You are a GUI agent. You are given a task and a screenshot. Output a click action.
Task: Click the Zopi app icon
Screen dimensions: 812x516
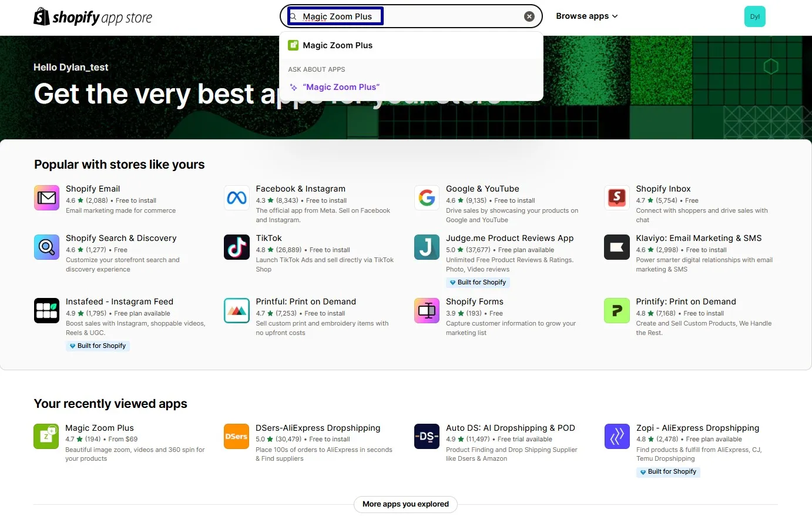point(617,436)
